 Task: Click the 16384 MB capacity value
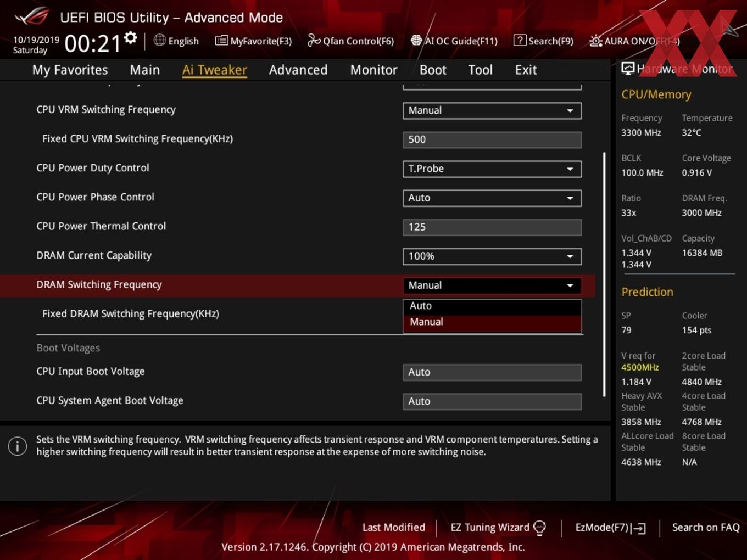pos(702,253)
